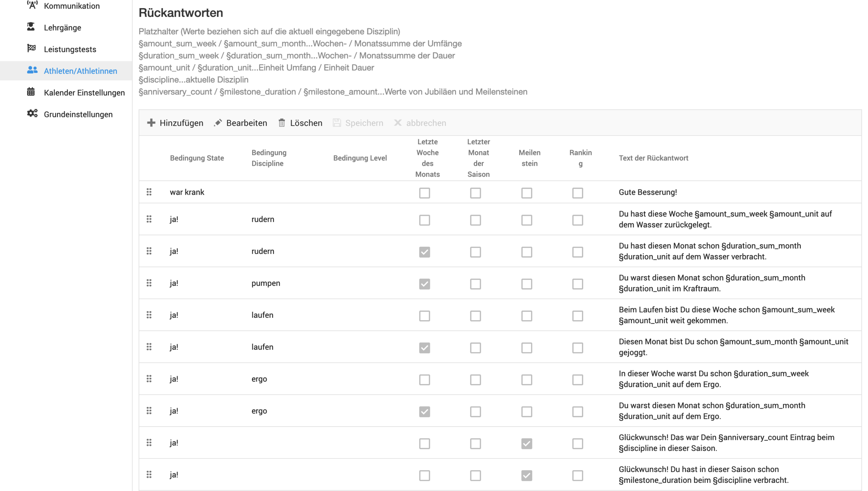Click drag handle of anniversary_count row
The width and height of the screenshot is (868, 491).
[149, 443]
